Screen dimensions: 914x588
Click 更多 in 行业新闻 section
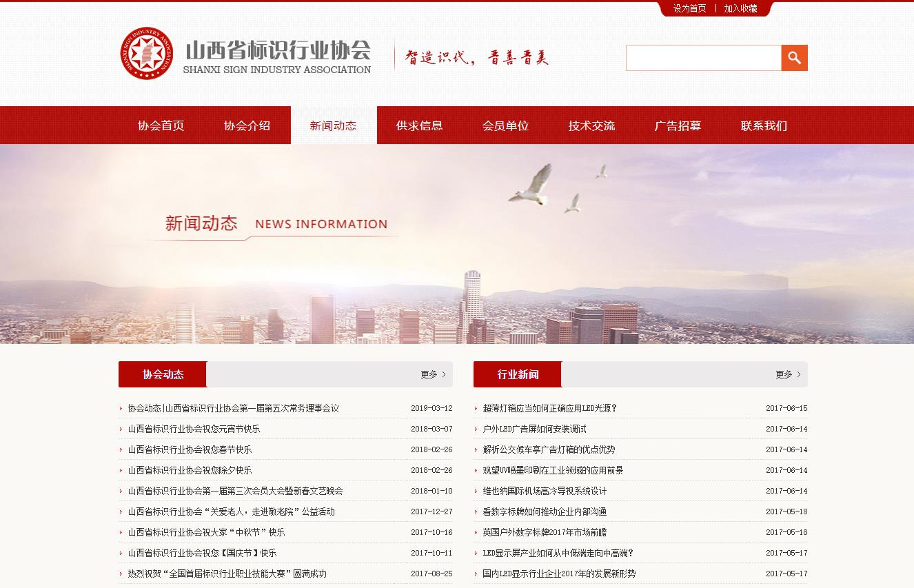coord(788,374)
